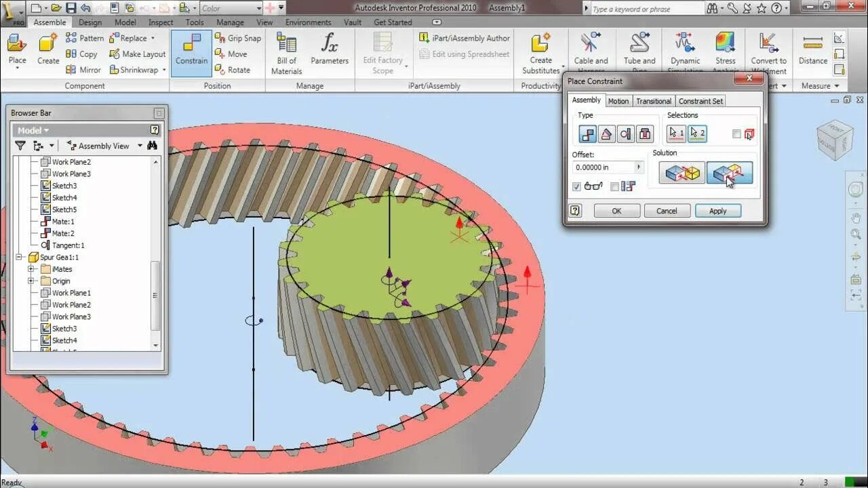This screenshot has width=868, height=488.
Task: Click Create Substitutes tool
Action: [541, 53]
